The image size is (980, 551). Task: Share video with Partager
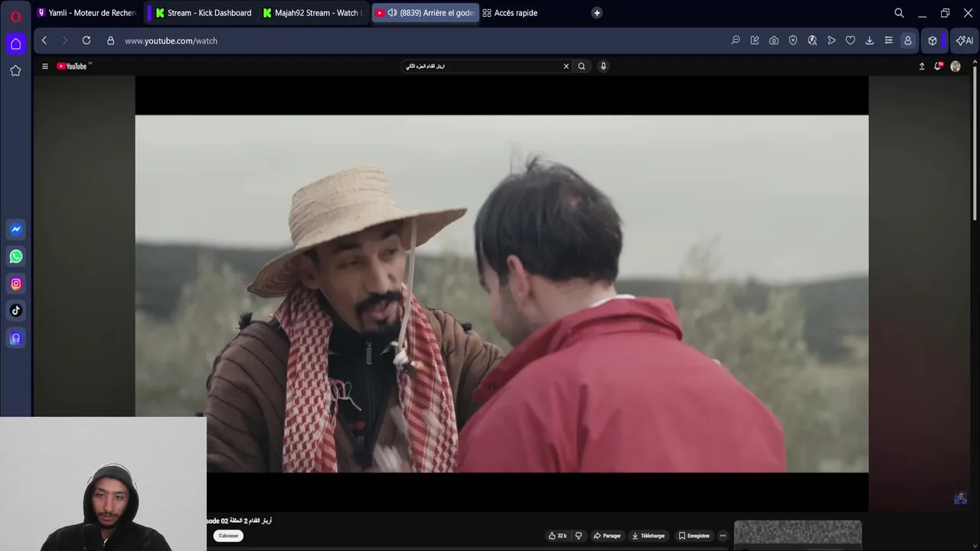coord(607,536)
